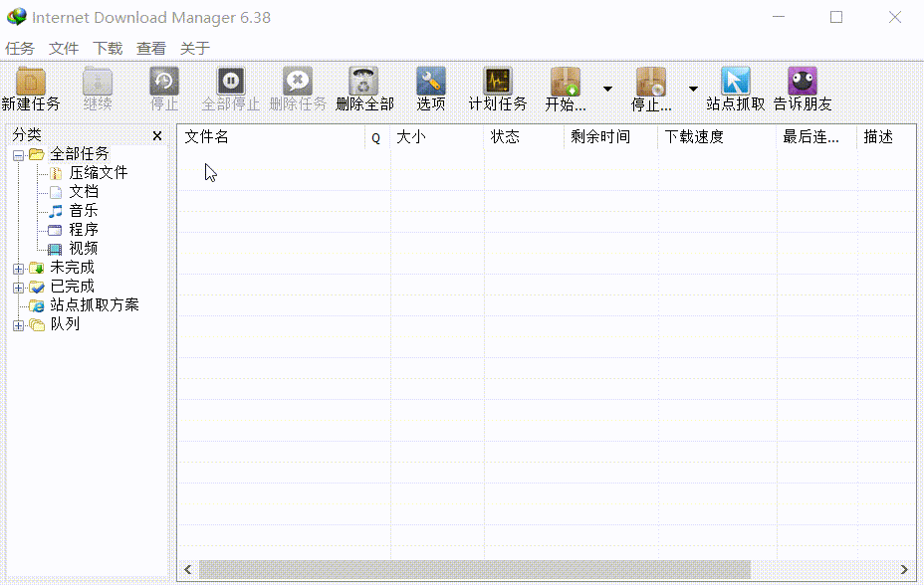Open 选项 (options) wrench icon

tap(431, 82)
